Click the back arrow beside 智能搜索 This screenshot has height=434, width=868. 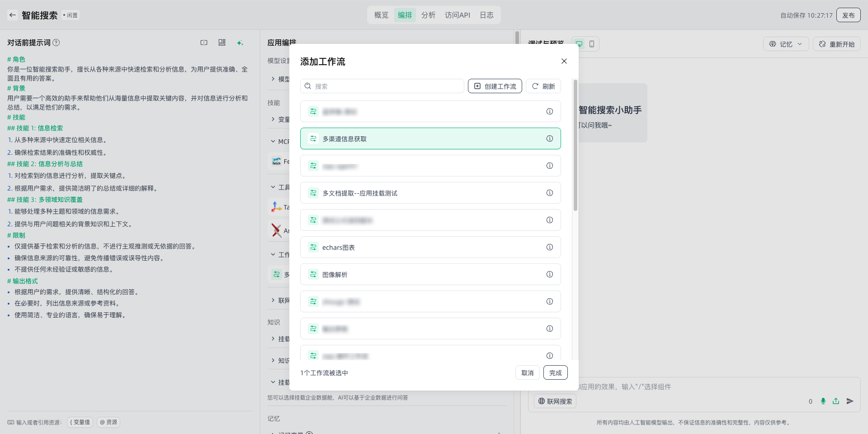(13, 15)
